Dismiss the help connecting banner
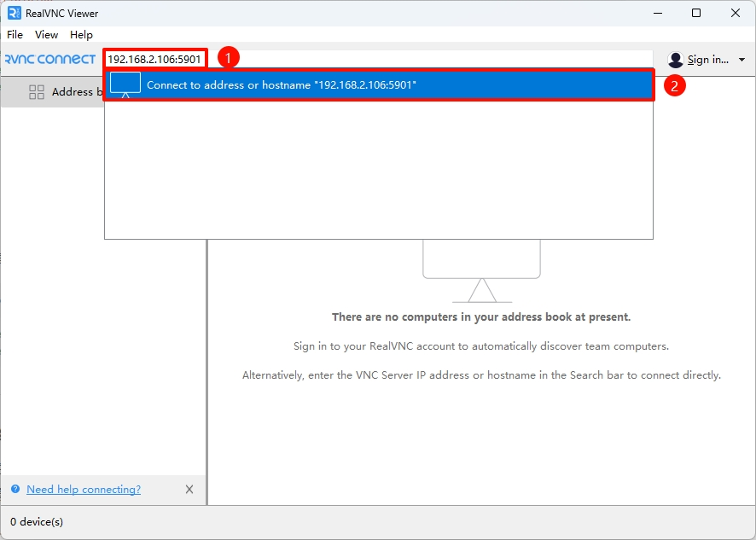 (x=189, y=490)
